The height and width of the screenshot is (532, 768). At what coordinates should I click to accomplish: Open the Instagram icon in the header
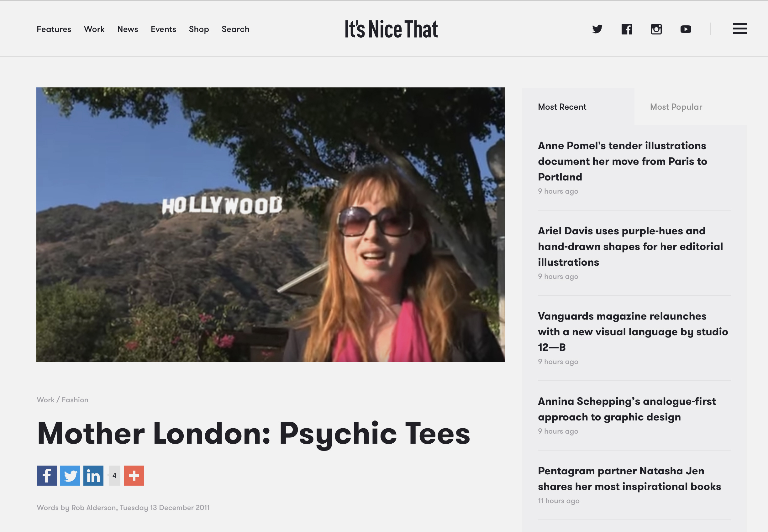coord(656,29)
